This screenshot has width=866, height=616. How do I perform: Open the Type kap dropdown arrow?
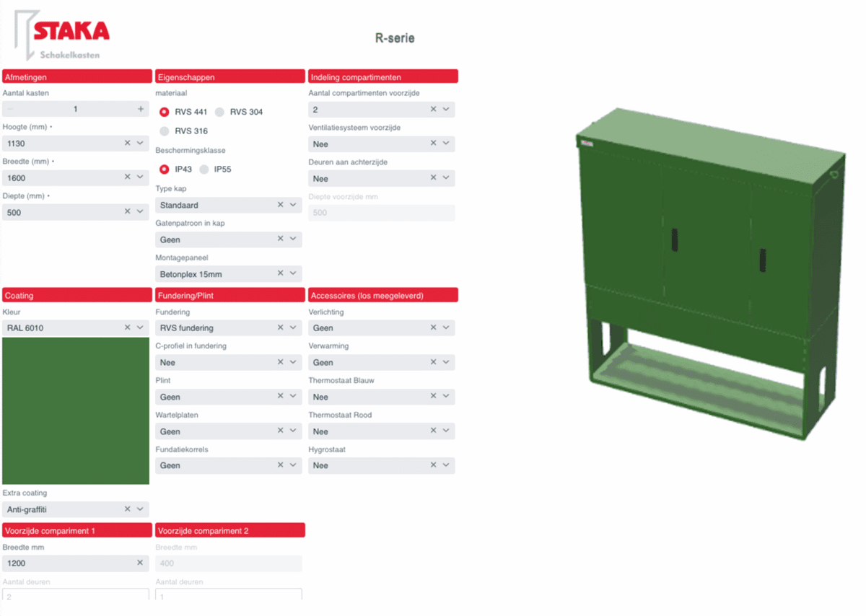click(294, 205)
